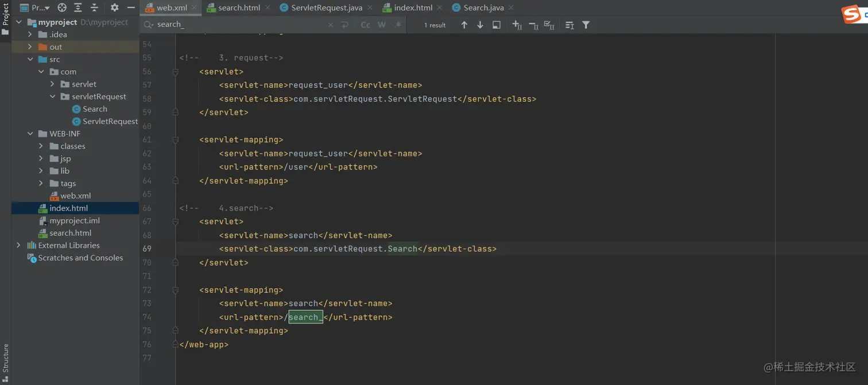Close the index.html tab

click(x=440, y=7)
